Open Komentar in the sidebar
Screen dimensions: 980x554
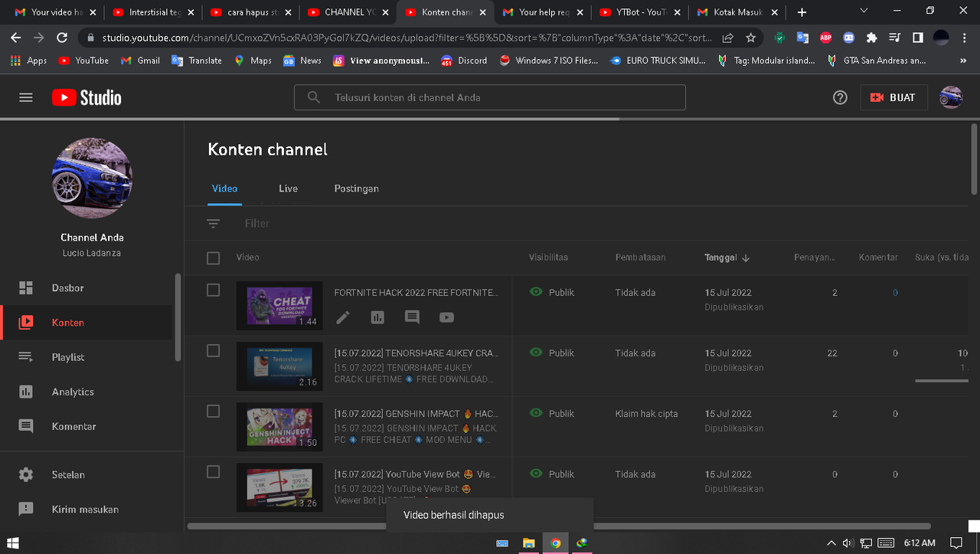tap(86, 426)
